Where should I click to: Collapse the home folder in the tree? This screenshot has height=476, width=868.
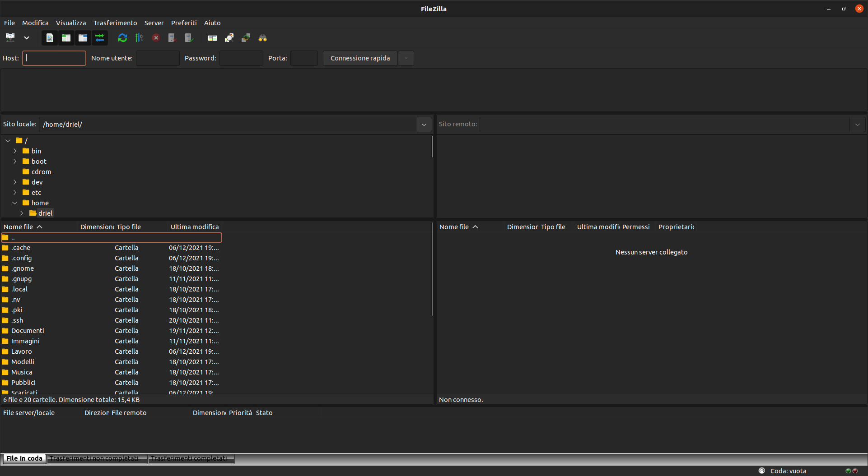15,203
